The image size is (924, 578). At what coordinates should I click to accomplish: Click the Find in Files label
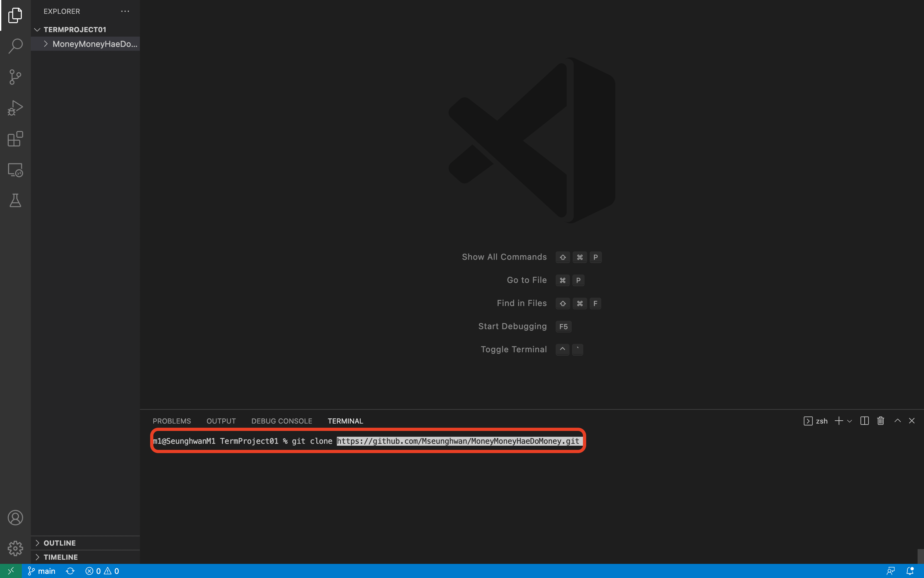[522, 303]
